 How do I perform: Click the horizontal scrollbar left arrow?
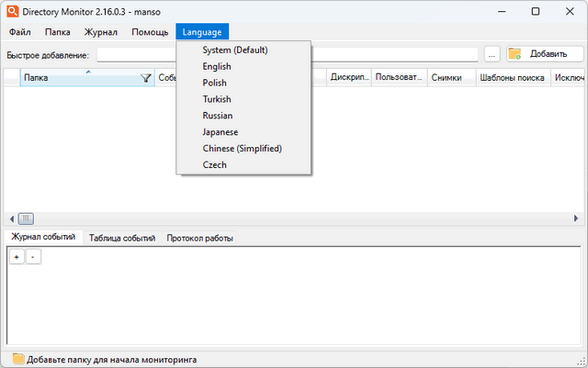[12, 218]
